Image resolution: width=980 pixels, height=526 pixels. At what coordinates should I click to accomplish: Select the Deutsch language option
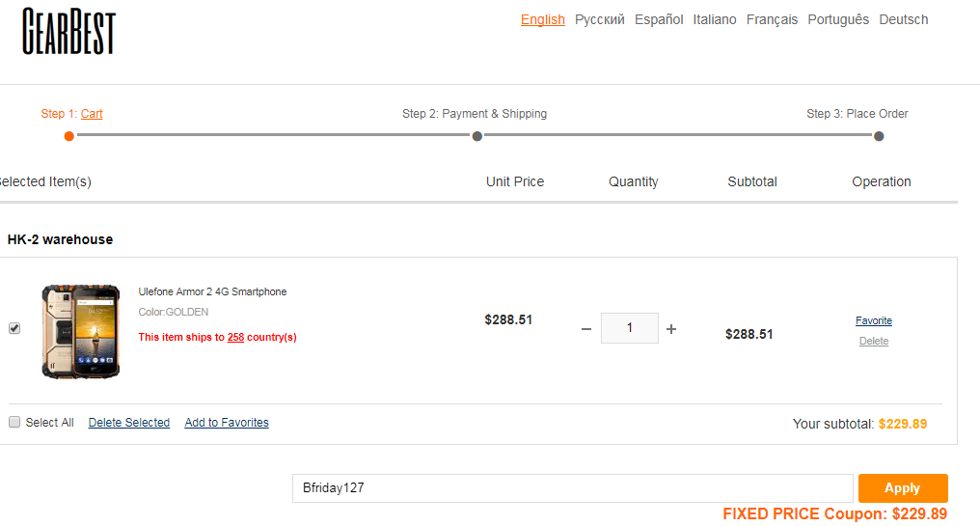pos(903,19)
